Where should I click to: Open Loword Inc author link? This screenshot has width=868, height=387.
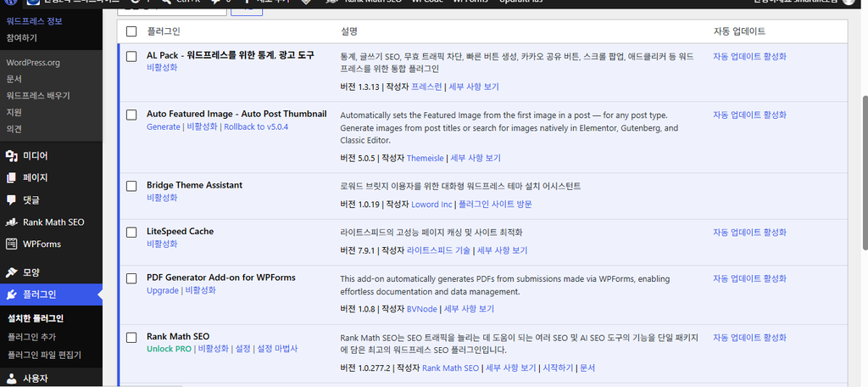point(431,204)
